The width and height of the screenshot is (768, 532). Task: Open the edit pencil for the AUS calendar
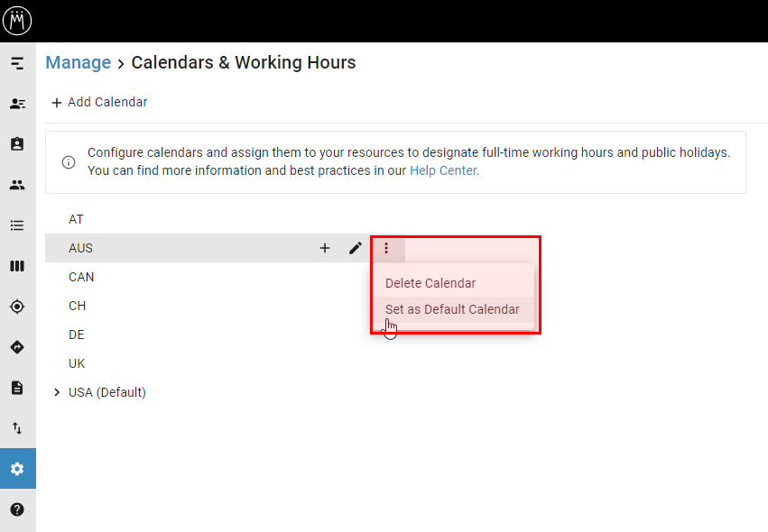click(356, 248)
